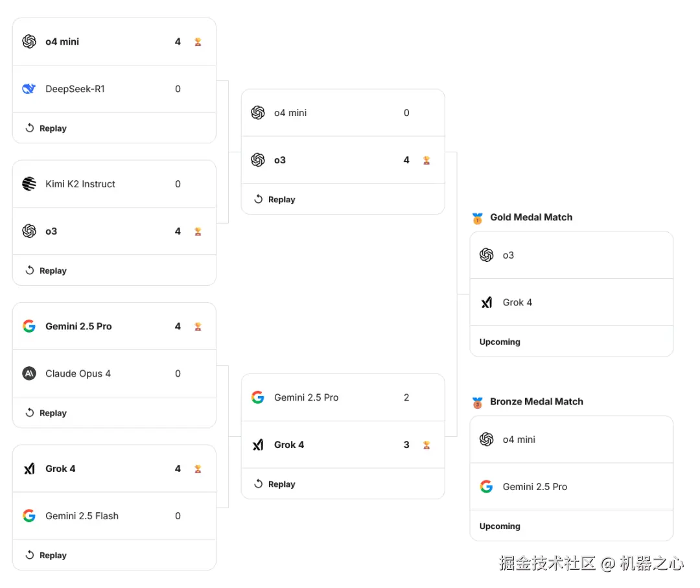Viewport: 700px width, 588px height.
Task: Click the OpenAI logo beside o3 in the o4 mini semifinal
Action: (x=258, y=160)
